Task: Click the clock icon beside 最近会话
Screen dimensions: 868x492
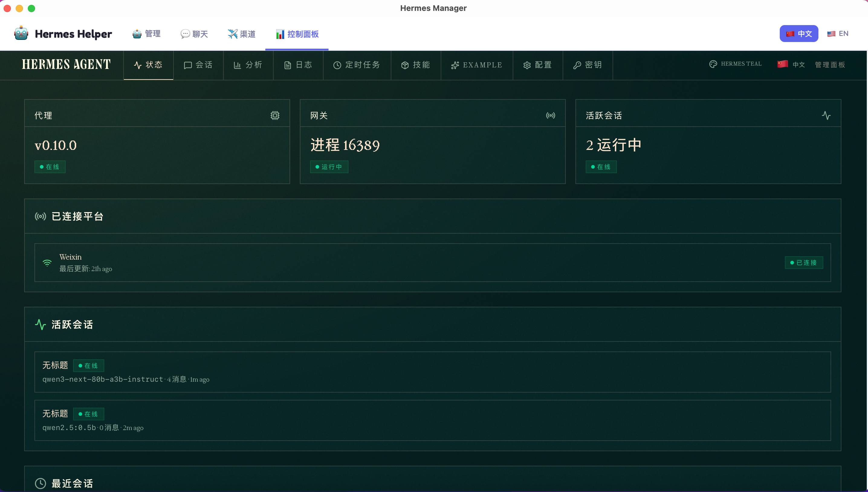Action: (40, 484)
